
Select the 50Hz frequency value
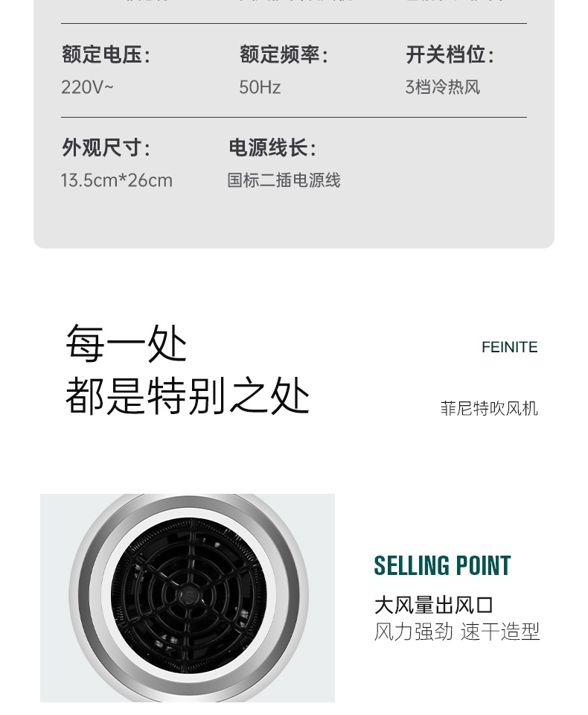point(260,87)
